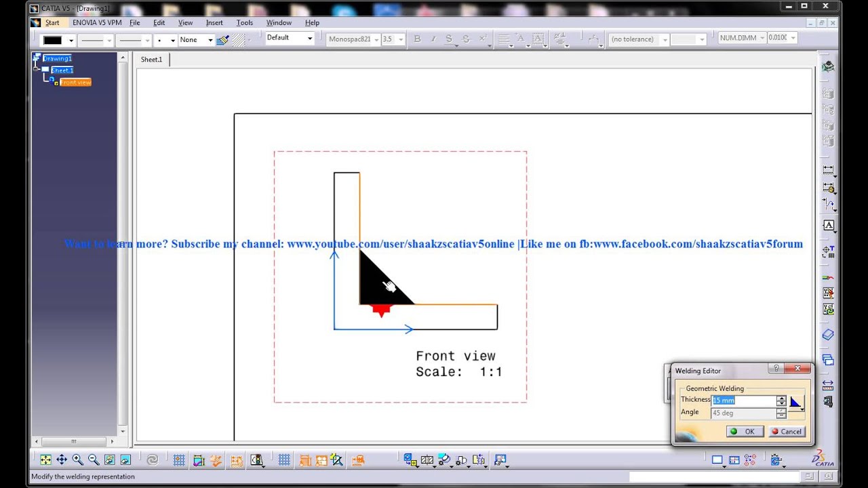Click the Fit All In icon
The image size is (868, 488).
pyautogui.click(x=45, y=460)
